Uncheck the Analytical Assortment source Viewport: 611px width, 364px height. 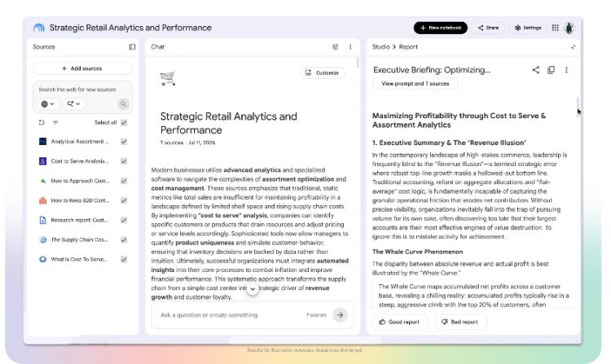pyautogui.click(x=124, y=142)
